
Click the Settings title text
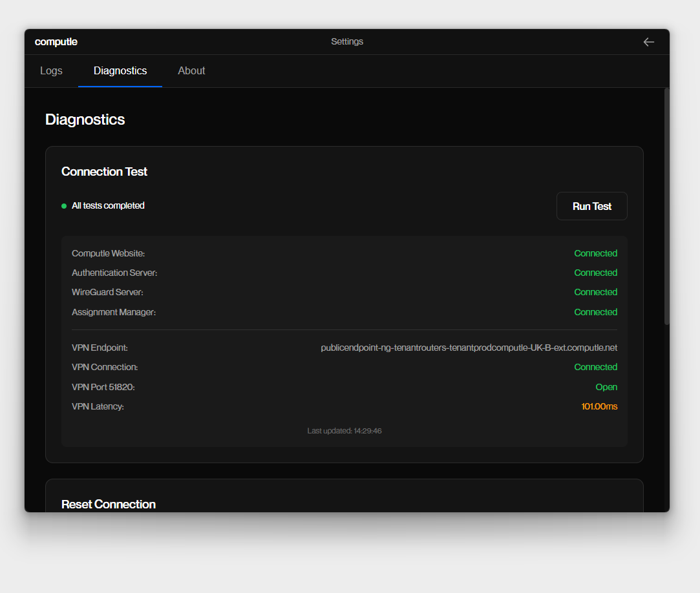(x=347, y=41)
